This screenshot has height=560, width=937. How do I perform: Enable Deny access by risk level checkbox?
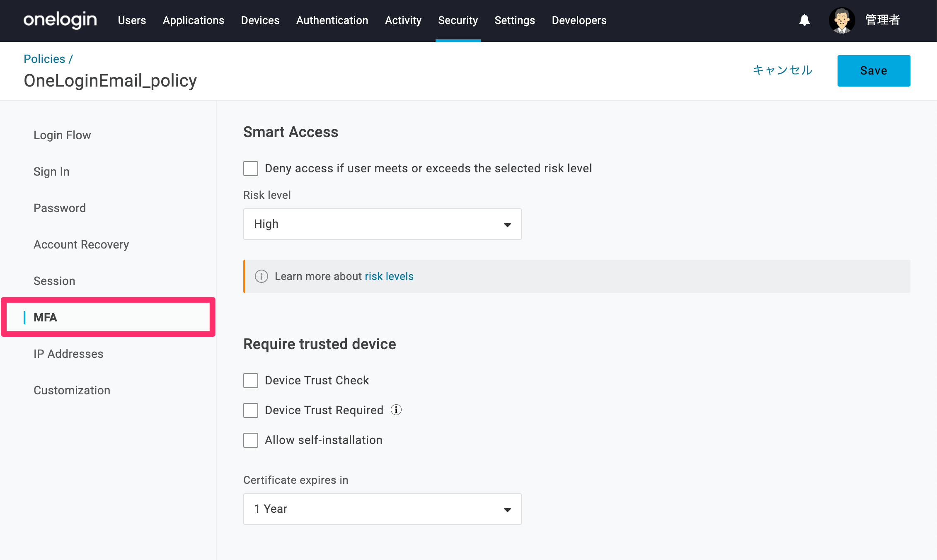point(251,169)
